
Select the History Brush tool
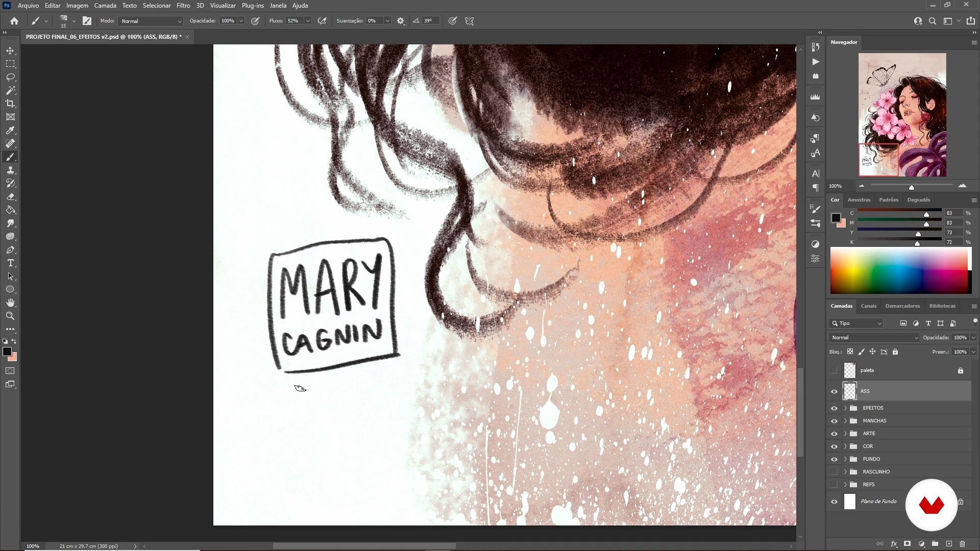(10, 184)
